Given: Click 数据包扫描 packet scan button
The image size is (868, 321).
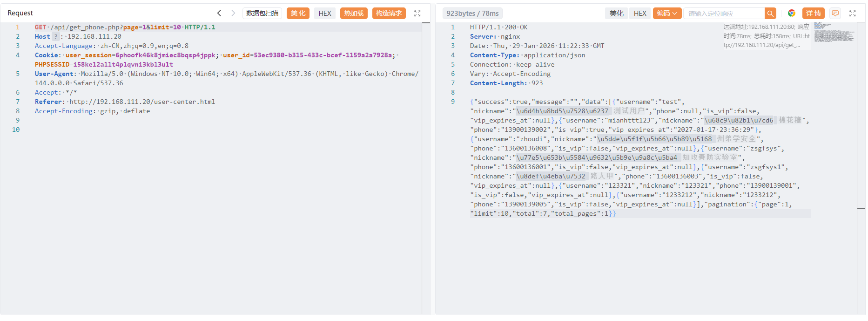Looking at the screenshot, I should (x=262, y=14).
